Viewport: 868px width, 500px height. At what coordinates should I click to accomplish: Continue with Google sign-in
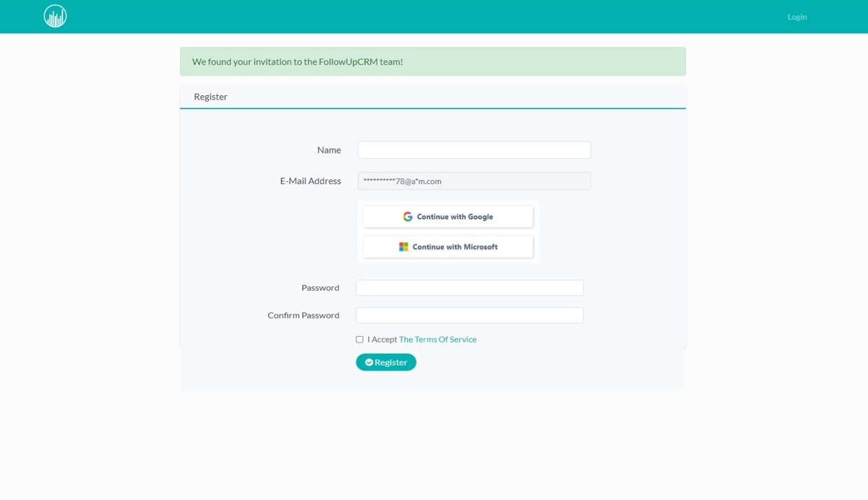448,216
